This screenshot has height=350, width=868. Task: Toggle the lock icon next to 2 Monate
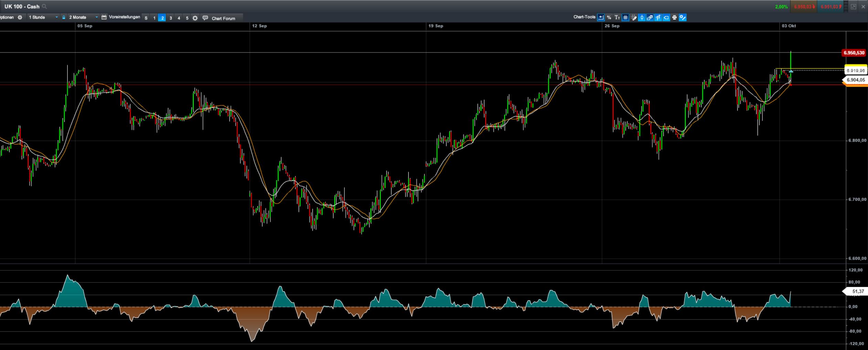(x=63, y=17)
